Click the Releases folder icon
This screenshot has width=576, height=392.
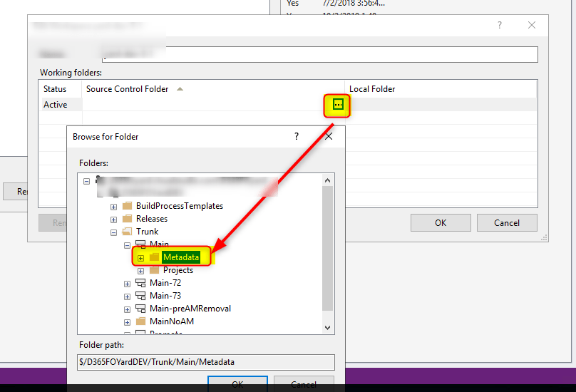pos(128,219)
